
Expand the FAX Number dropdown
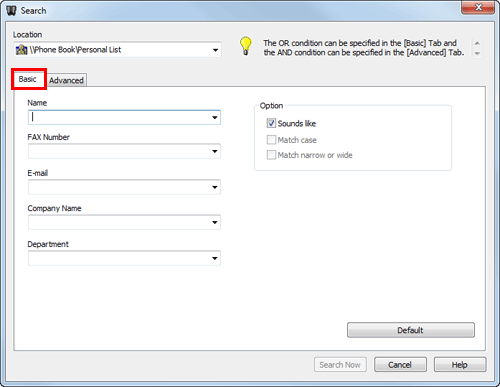pos(215,152)
